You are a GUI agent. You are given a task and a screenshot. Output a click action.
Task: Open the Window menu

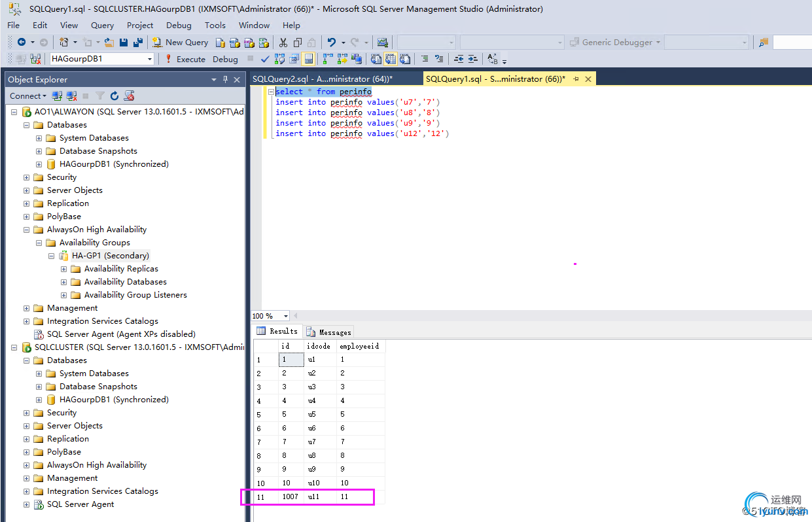255,25
